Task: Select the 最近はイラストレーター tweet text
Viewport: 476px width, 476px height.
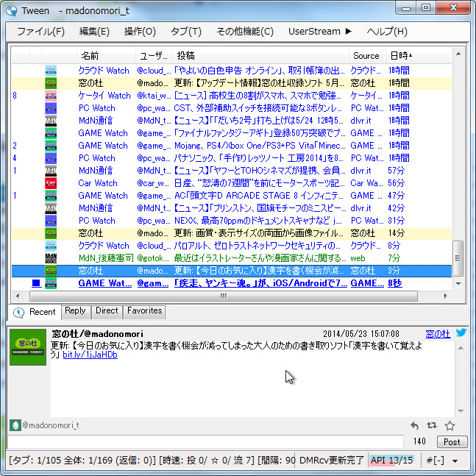Action: click(x=260, y=258)
